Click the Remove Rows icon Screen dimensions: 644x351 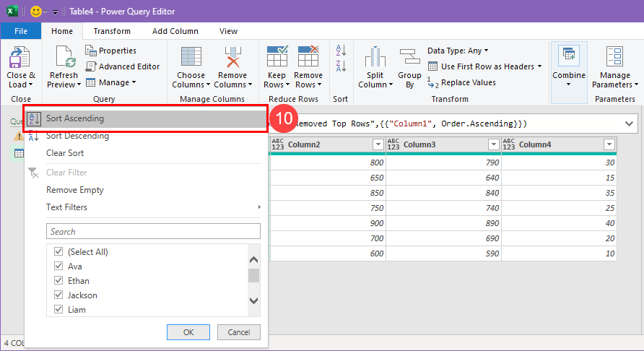coord(308,56)
